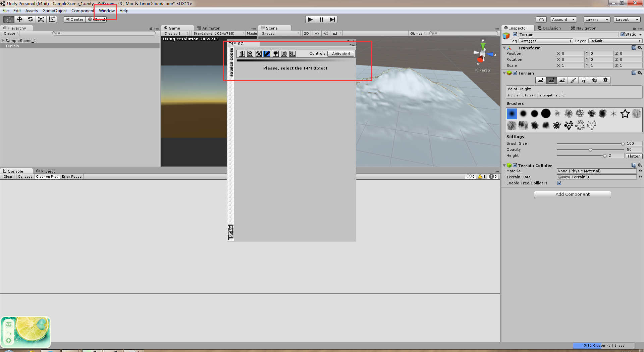Open the GameObject menu
The height and width of the screenshot is (352, 644).
coord(55,11)
